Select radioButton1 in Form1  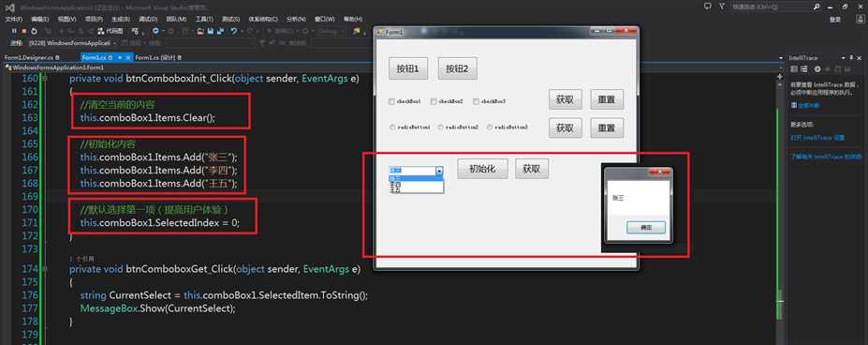(392, 127)
